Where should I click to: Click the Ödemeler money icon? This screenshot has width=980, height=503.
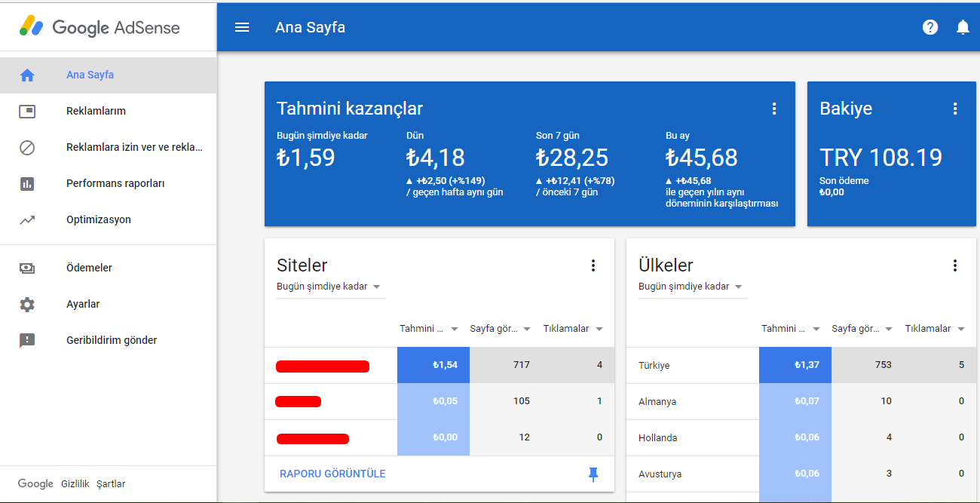click(x=27, y=268)
